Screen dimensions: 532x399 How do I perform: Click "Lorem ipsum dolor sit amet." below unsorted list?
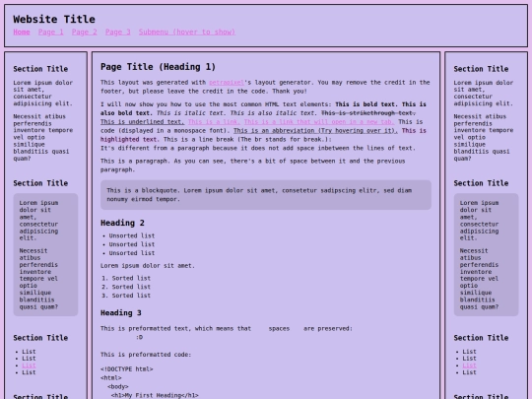click(x=148, y=266)
